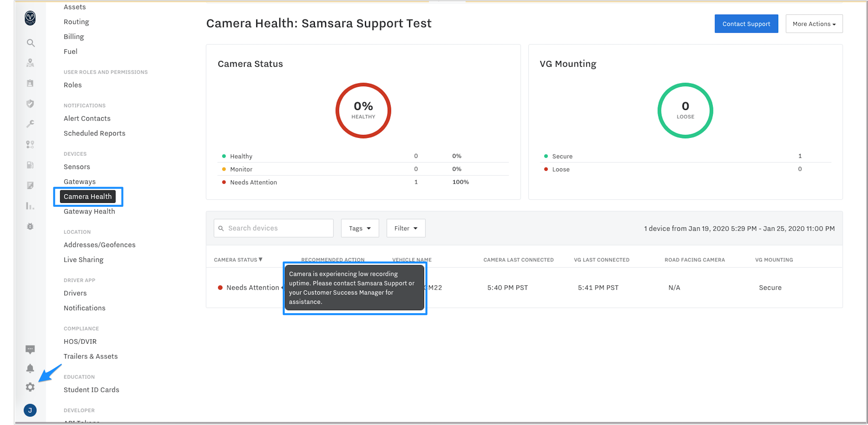Open Alert Contacts
The image size is (868, 425).
pos(87,118)
